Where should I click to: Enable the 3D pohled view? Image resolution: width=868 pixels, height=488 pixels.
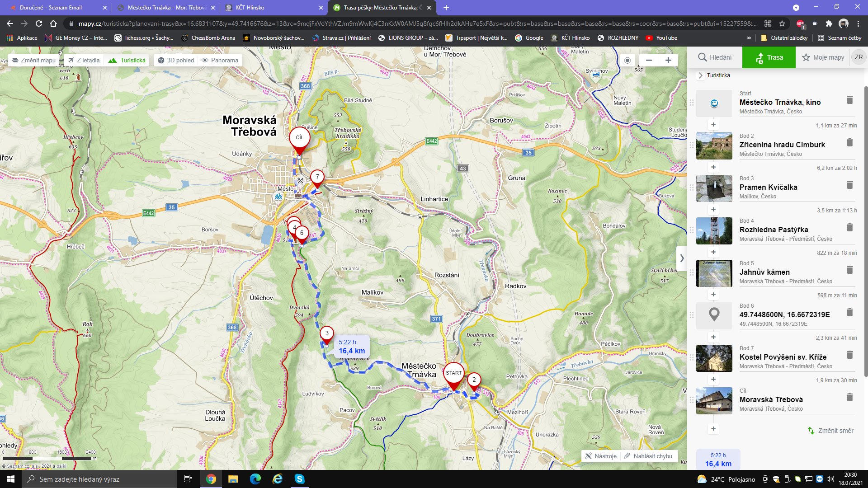click(x=176, y=60)
